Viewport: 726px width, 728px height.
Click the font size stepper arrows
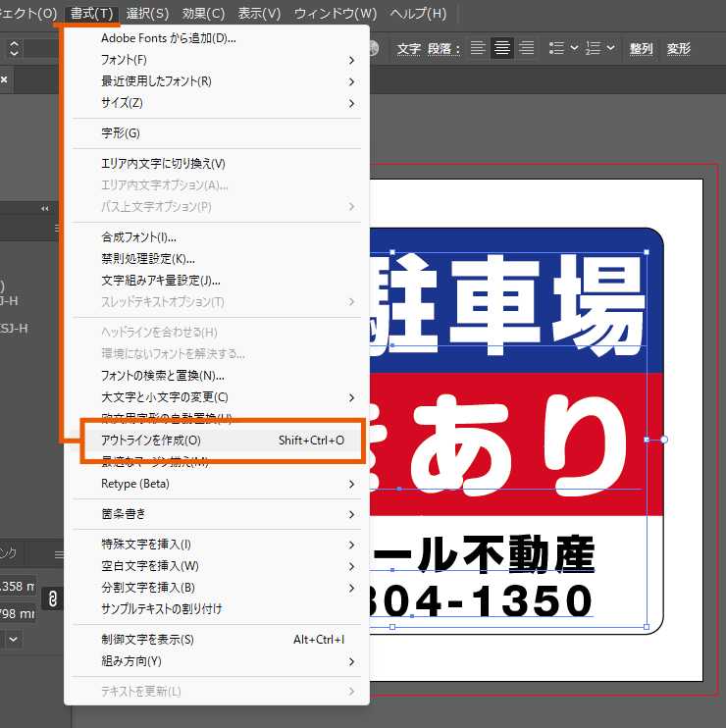tap(14, 48)
